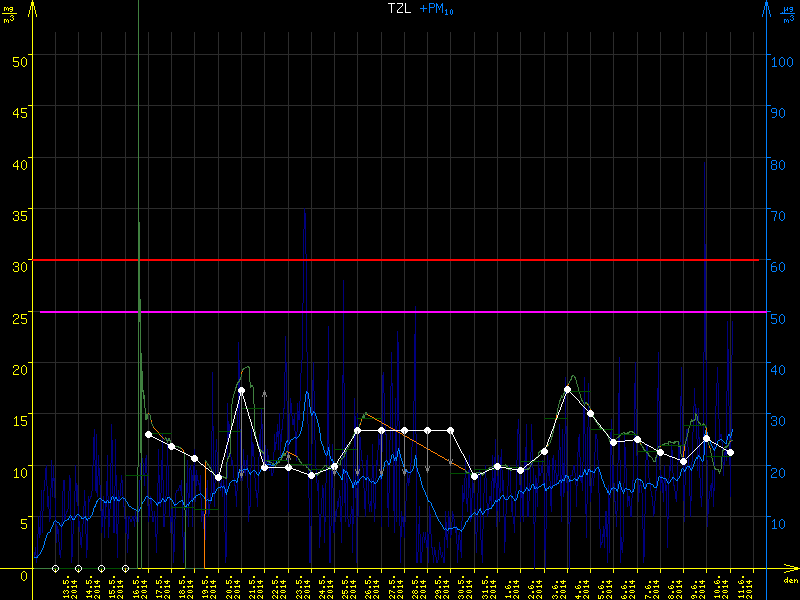The image size is (800, 600).
Task: Toggle the +PM10 series in the title
Action: pos(432,9)
